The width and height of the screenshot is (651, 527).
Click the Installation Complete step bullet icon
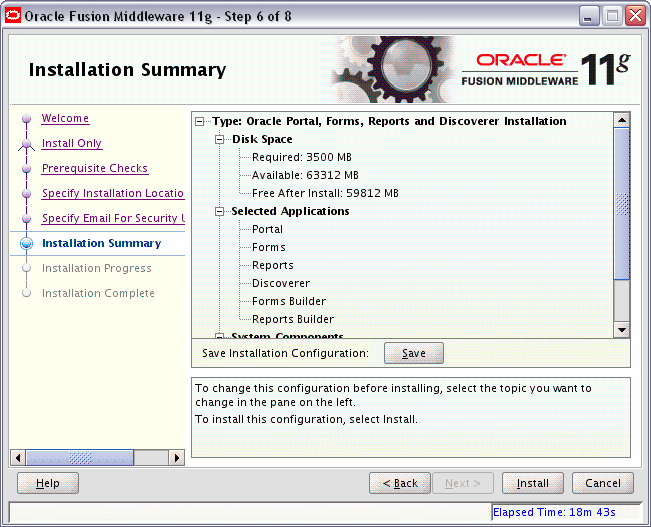(27, 293)
